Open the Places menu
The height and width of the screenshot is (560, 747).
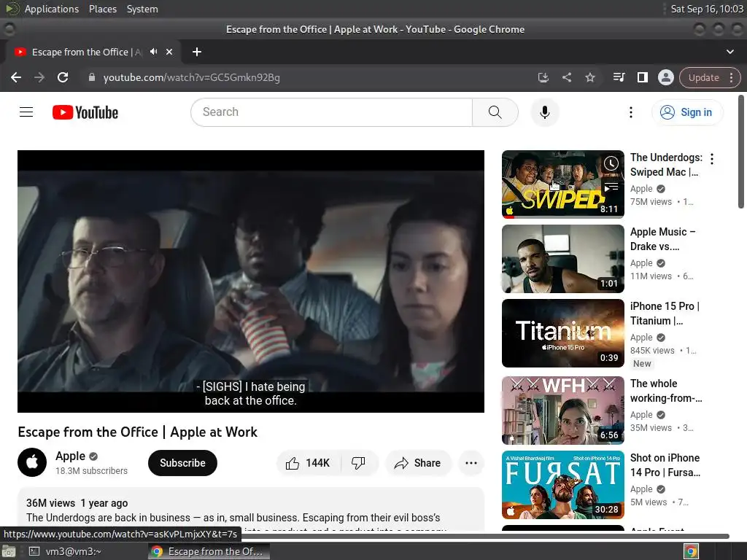pos(102,9)
